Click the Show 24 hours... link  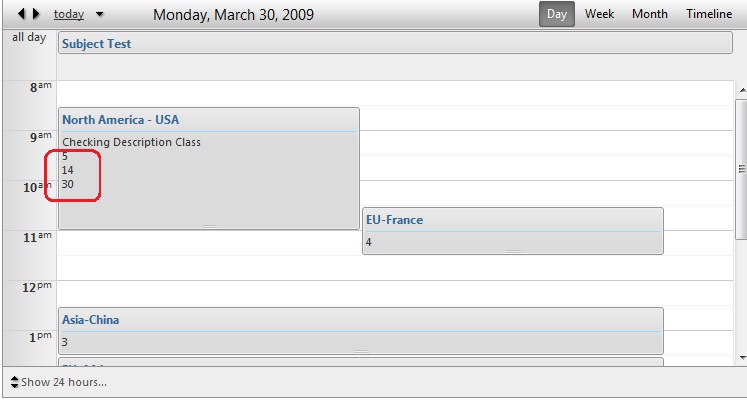(64, 382)
